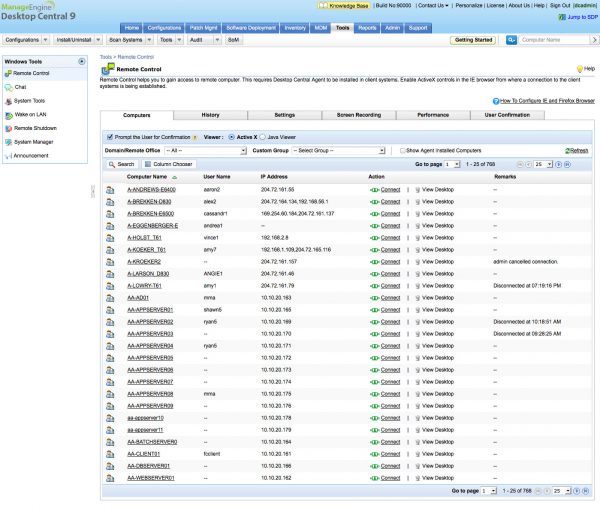Open the Remote Shutdown tool
This screenshot has height=508, width=600.
click(x=35, y=128)
